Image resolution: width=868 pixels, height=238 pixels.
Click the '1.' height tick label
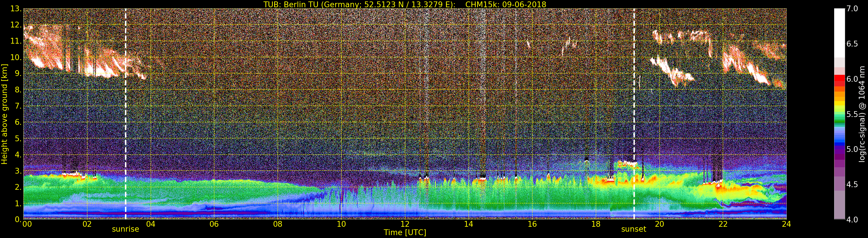tap(18, 203)
